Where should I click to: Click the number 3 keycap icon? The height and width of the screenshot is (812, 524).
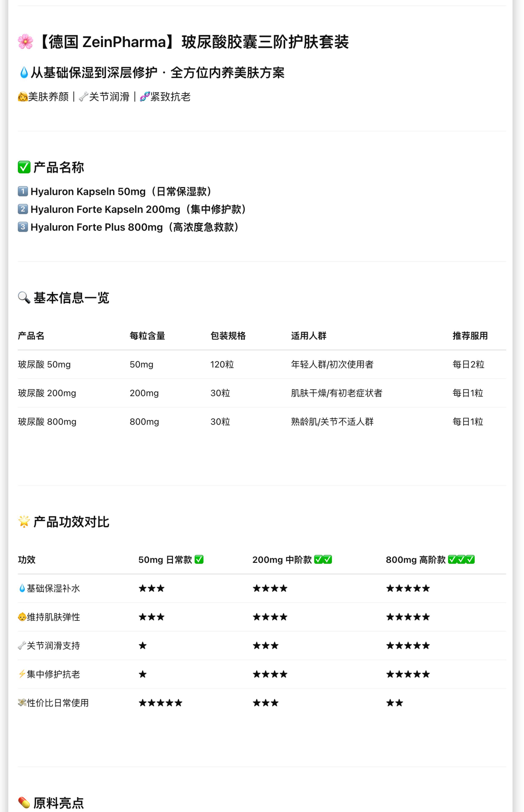[23, 227]
